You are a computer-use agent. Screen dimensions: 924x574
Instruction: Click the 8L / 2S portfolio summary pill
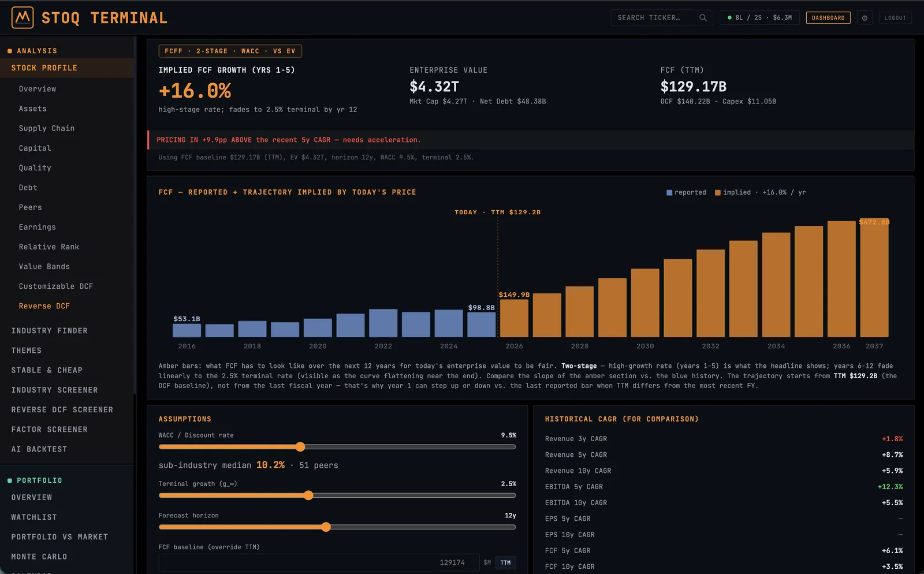[x=759, y=18]
